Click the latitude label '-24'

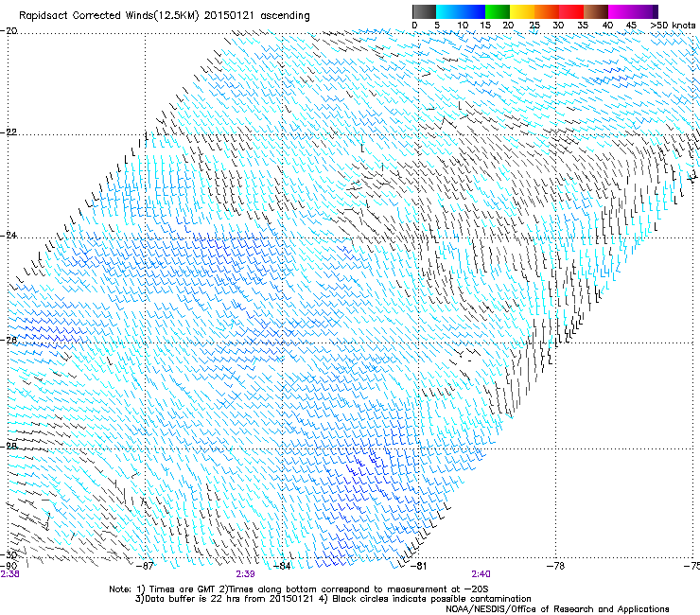pyautogui.click(x=9, y=236)
